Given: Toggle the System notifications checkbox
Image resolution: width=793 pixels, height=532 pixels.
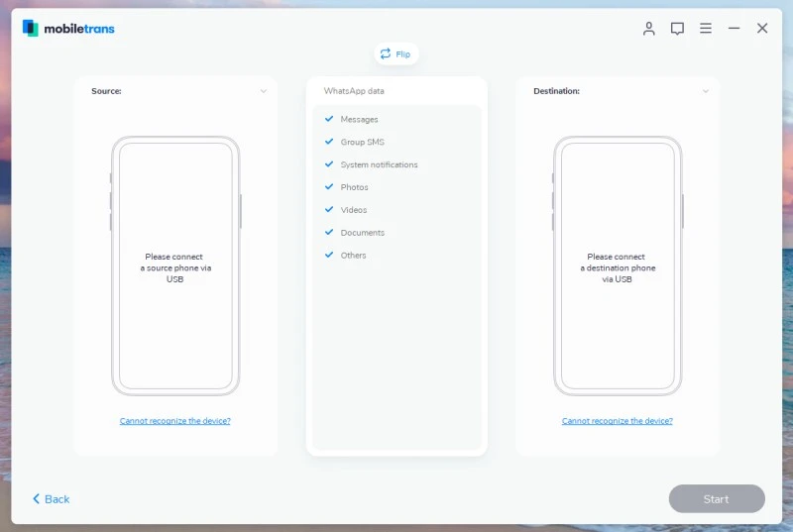Looking at the screenshot, I should [329, 164].
